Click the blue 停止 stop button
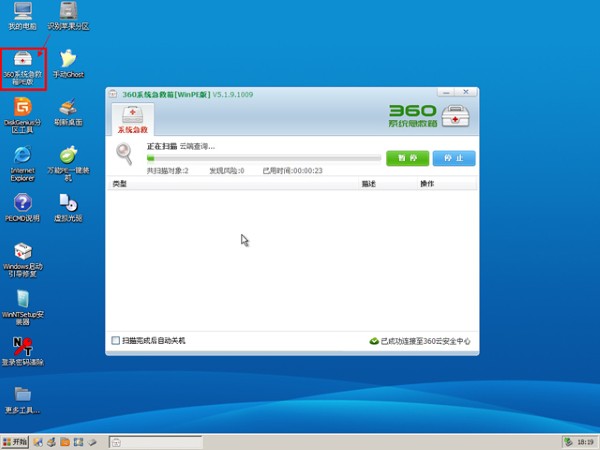 (454, 158)
